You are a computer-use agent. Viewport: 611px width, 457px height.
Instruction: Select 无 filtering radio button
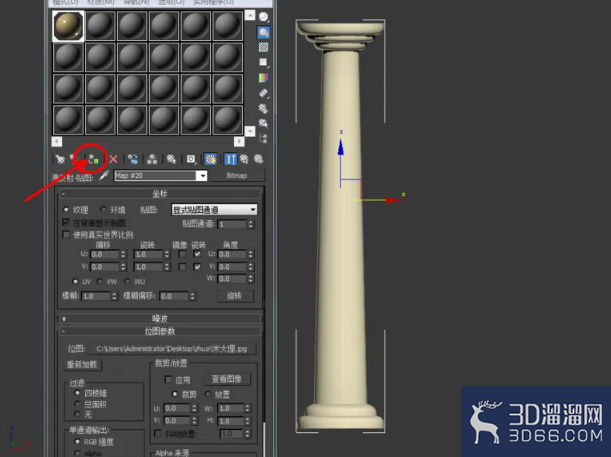click(x=77, y=414)
